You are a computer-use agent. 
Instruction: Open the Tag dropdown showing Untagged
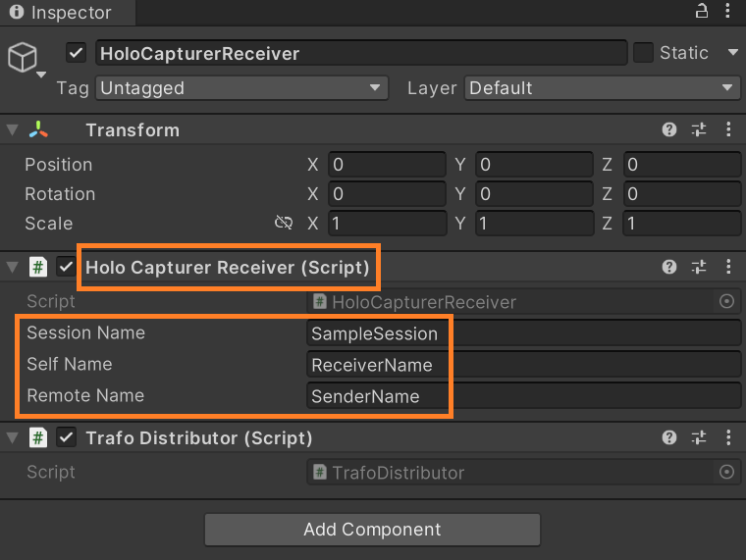(241, 88)
